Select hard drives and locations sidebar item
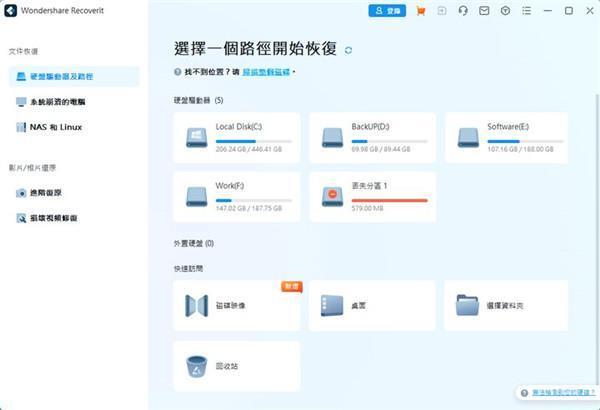The width and height of the screenshot is (600, 410). pyautogui.click(x=74, y=77)
